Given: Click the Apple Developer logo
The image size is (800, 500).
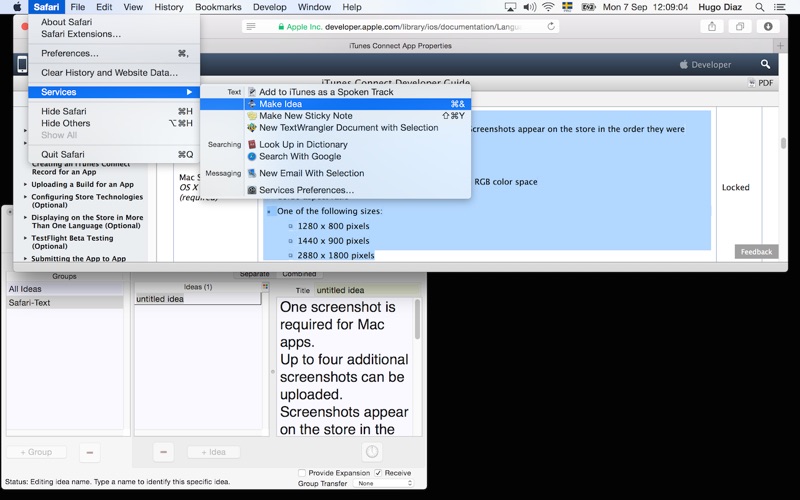Looking at the screenshot, I should pos(706,64).
